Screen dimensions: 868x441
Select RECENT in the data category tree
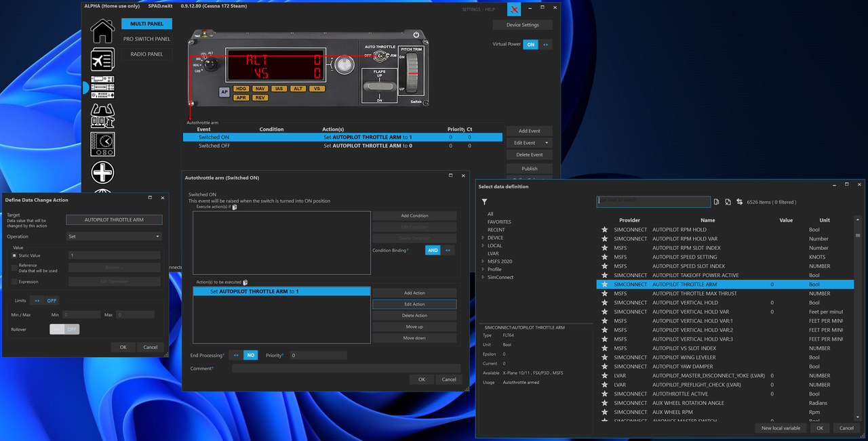[x=496, y=230]
